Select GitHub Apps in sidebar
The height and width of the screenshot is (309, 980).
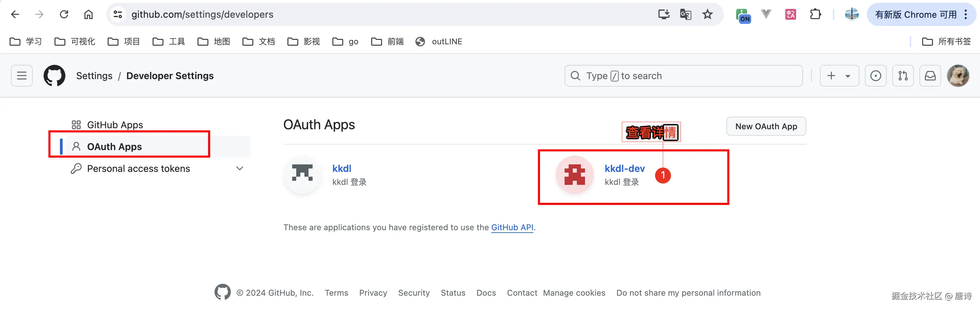pyautogui.click(x=158, y=125)
